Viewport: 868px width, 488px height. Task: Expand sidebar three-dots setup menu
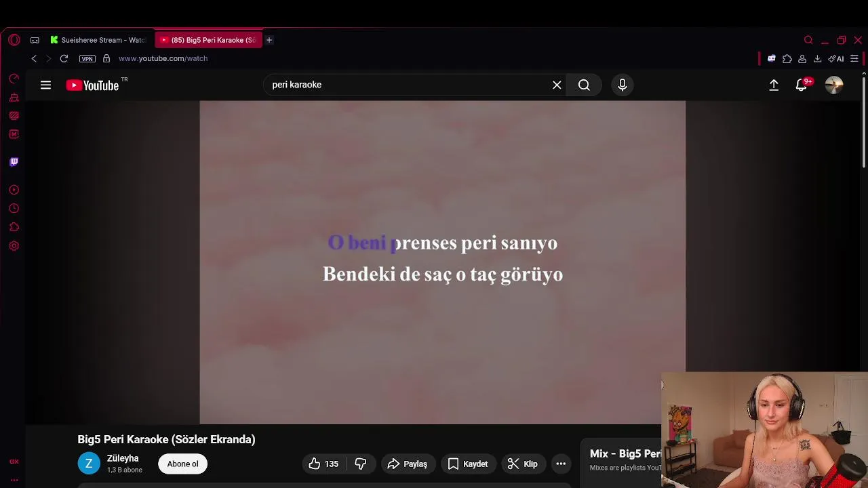14,480
